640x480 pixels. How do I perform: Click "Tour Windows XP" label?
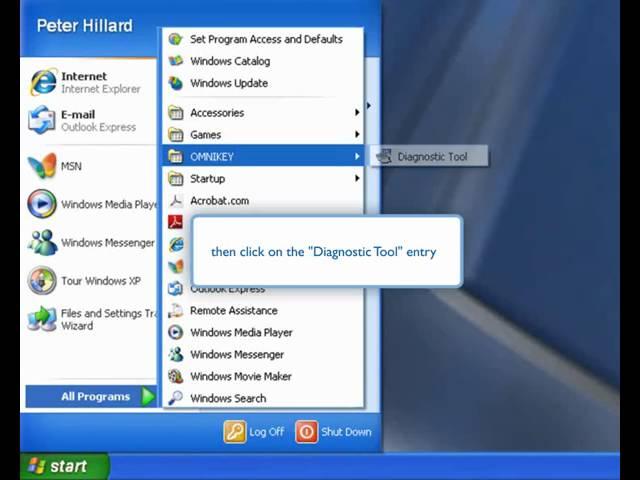[x=101, y=281]
